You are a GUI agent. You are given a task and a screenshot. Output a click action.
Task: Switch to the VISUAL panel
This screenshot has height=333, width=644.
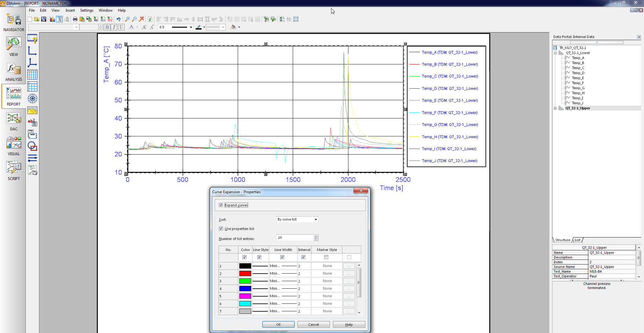(x=14, y=146)
